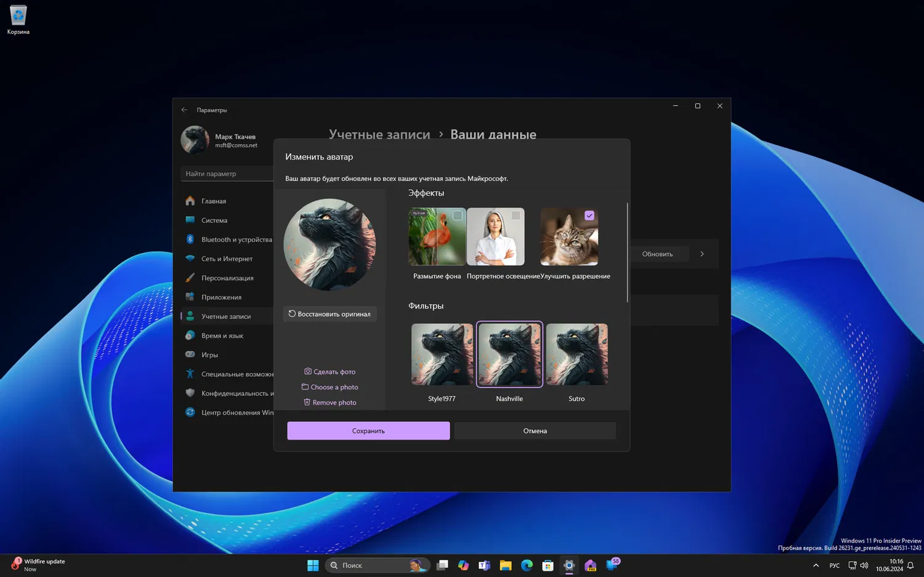Select the Персонализация brush icon
924x577 pixels.
(190, 278)
